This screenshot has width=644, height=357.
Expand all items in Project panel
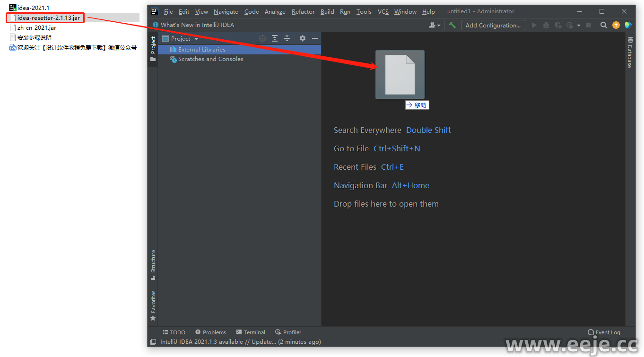[x=275, y=39]
